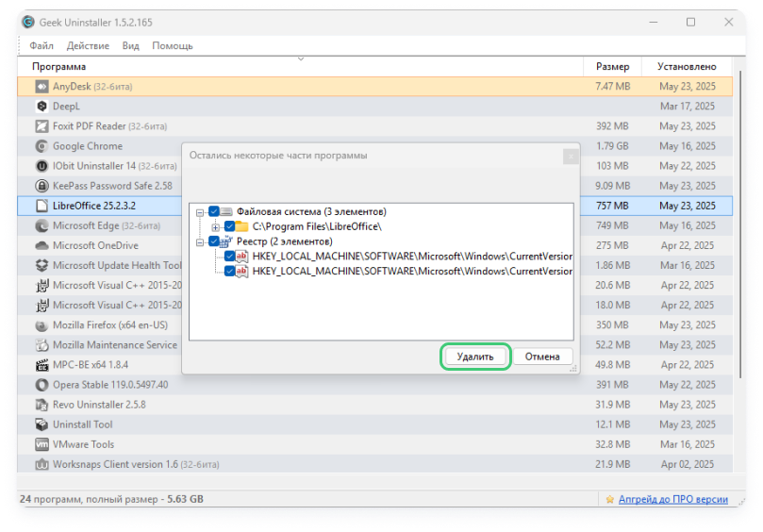Click the Отмена button
763x532 pixels.
tap(542, 357)
